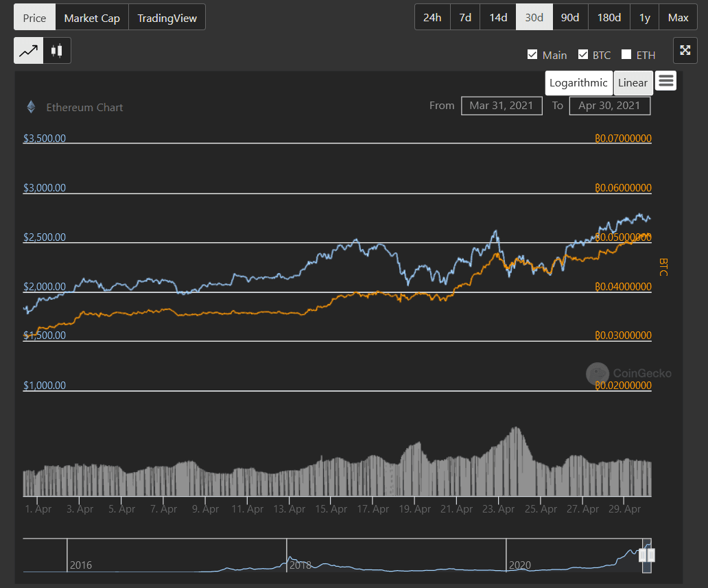Image resolution: width=708 pixels, height=588 pixels.
Task: Uncheck the Main price checkbox
Action: (532, 55)
